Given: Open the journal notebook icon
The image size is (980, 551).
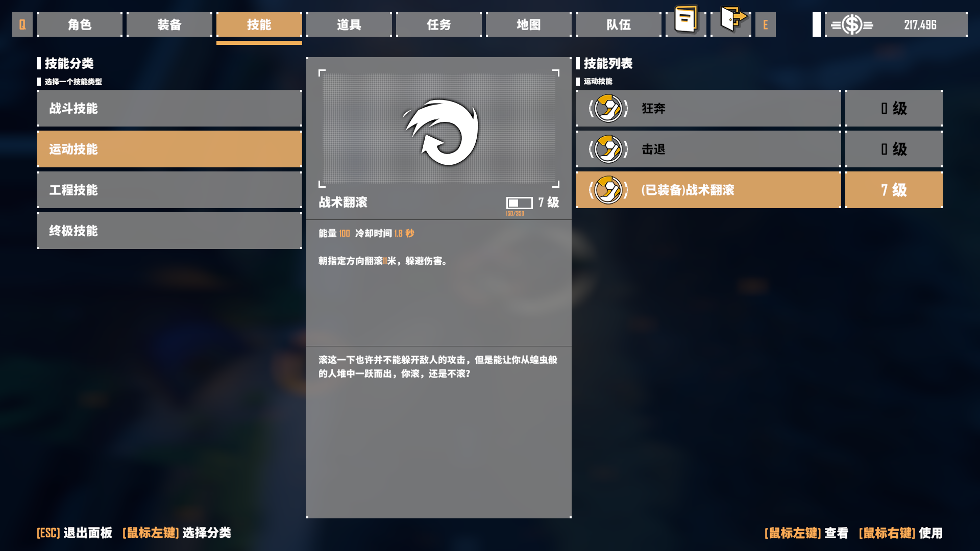Looking at the screenshot, I should [685, 19].
